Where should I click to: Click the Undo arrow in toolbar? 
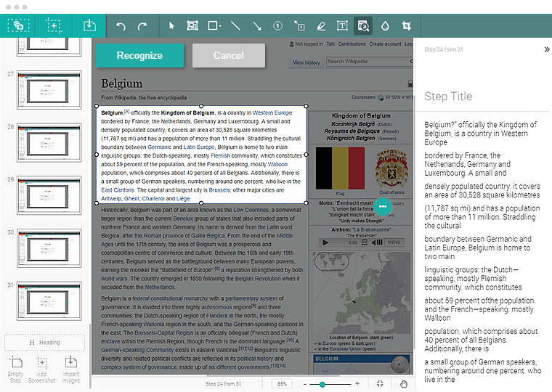pos(121,26)
